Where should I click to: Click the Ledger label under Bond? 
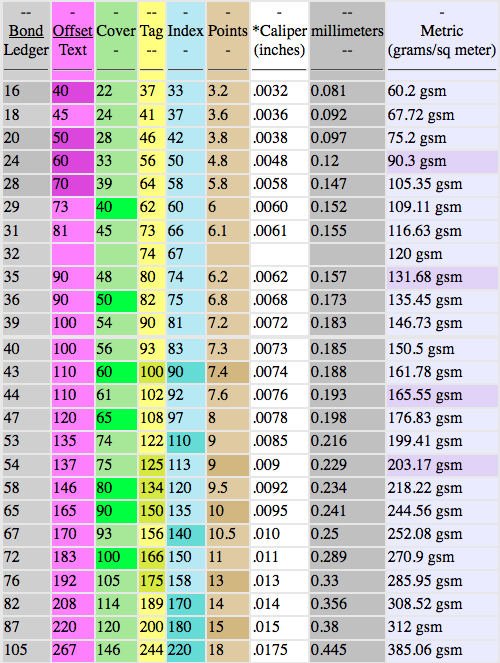pos(26,50)
